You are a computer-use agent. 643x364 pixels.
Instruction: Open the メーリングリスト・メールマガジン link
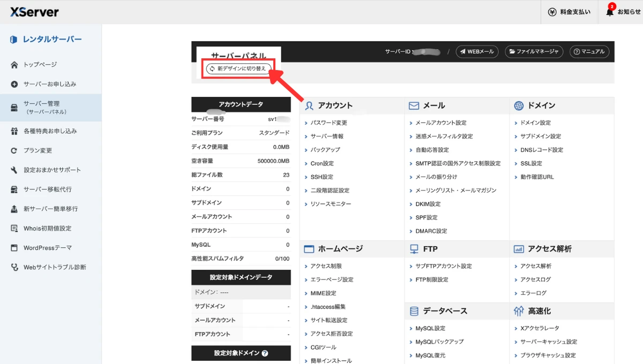456,191
